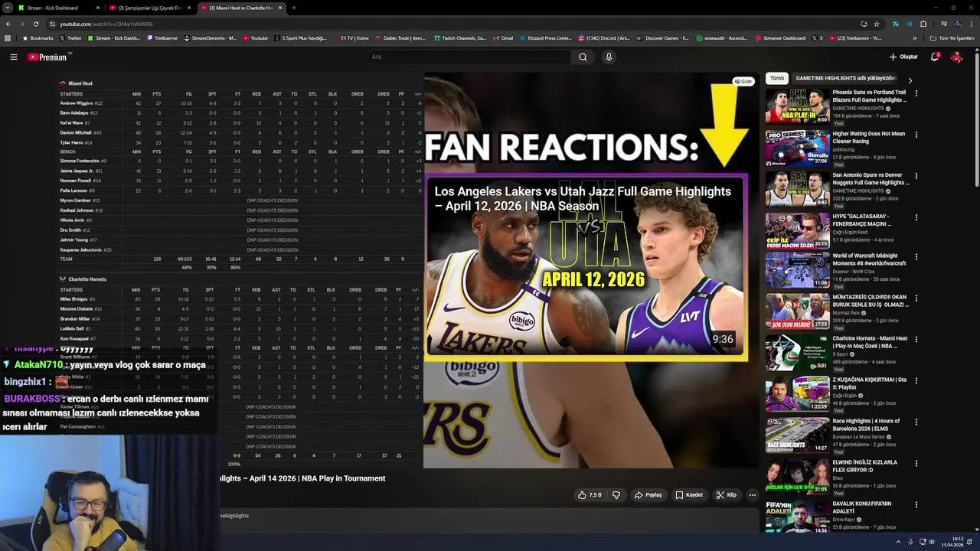Close the Miami Heat vs Charlotte tab

coord(280,8)
